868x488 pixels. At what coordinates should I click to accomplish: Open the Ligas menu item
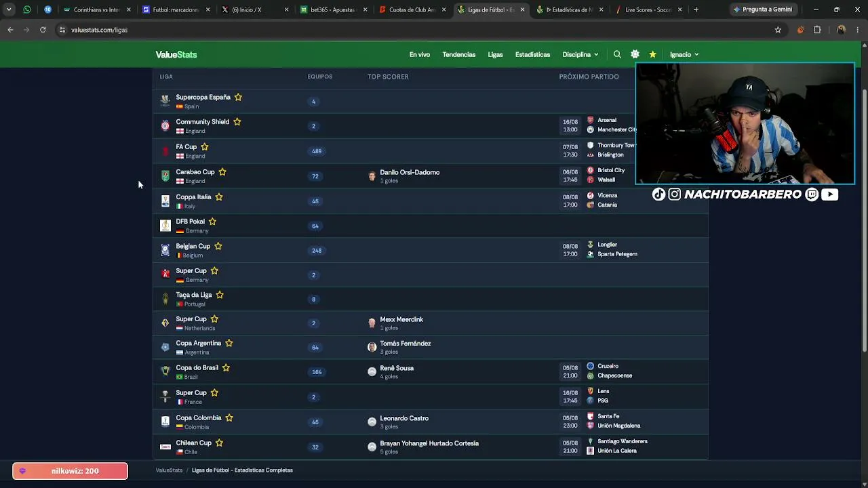pyautogui.click(x=495, y=54)
